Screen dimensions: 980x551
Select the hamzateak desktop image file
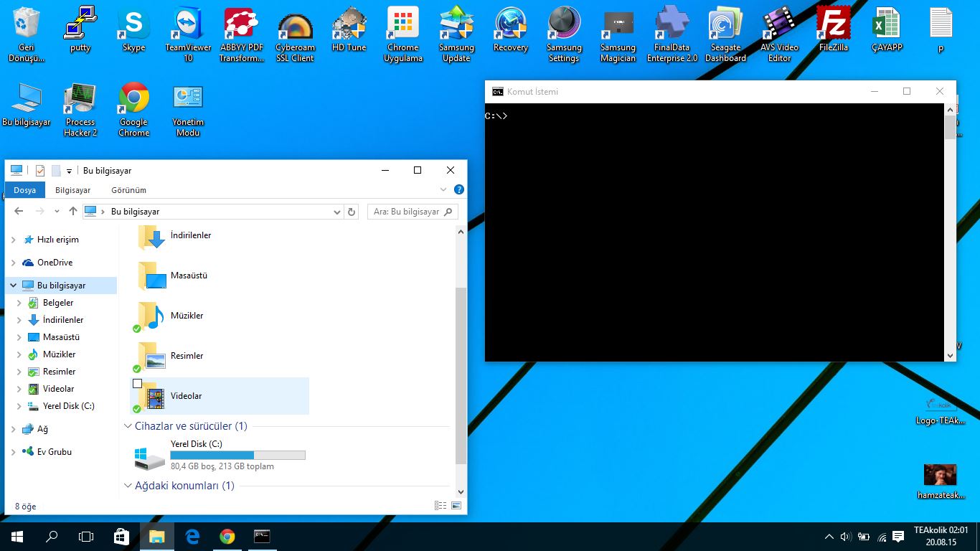[x=941, y=481]
